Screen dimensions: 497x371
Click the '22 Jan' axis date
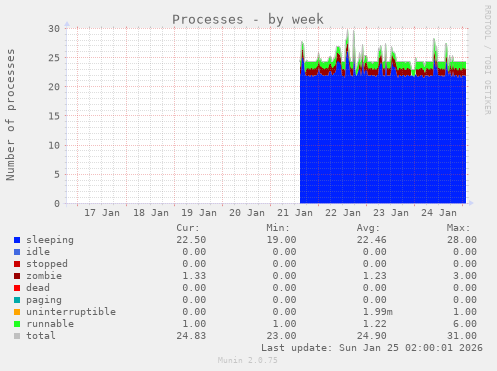click(x=343, y=213)
